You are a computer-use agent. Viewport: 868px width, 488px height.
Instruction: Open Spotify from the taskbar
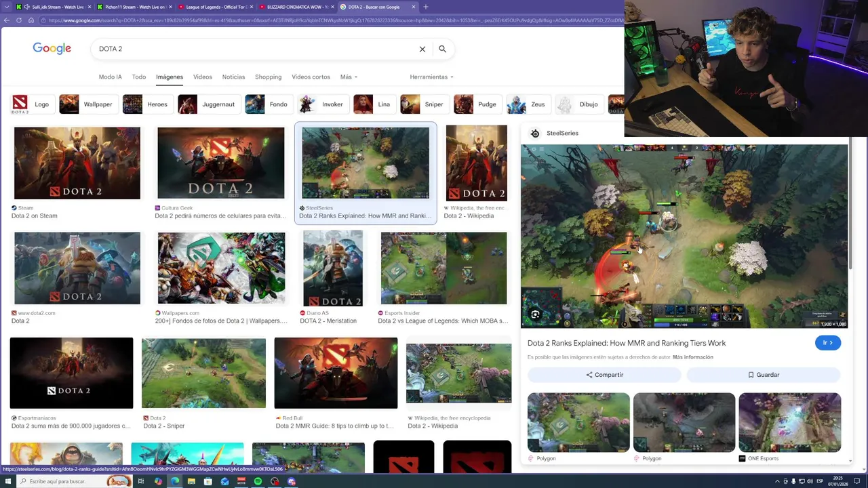[258, 481]
